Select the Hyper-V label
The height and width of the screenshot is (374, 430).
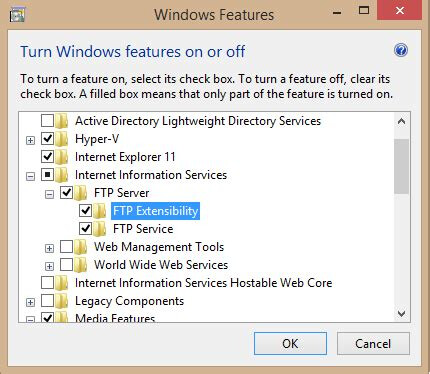(x=97, y=139)
